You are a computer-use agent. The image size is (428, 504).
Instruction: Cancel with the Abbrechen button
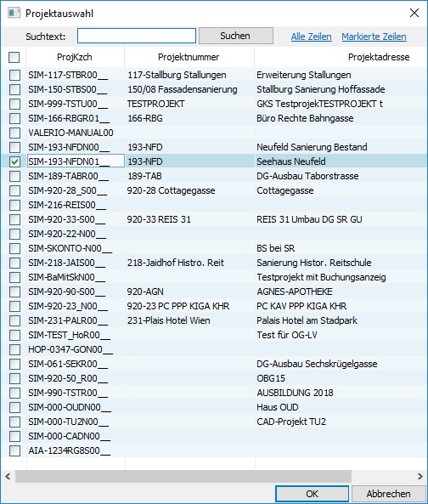pyautogui.click(x=388, y=494)
